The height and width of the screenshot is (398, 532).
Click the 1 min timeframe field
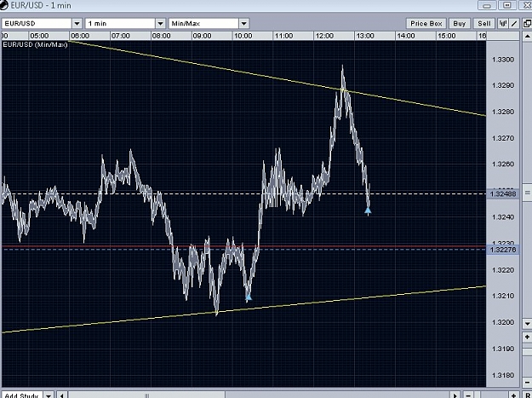tap(121, 23)
